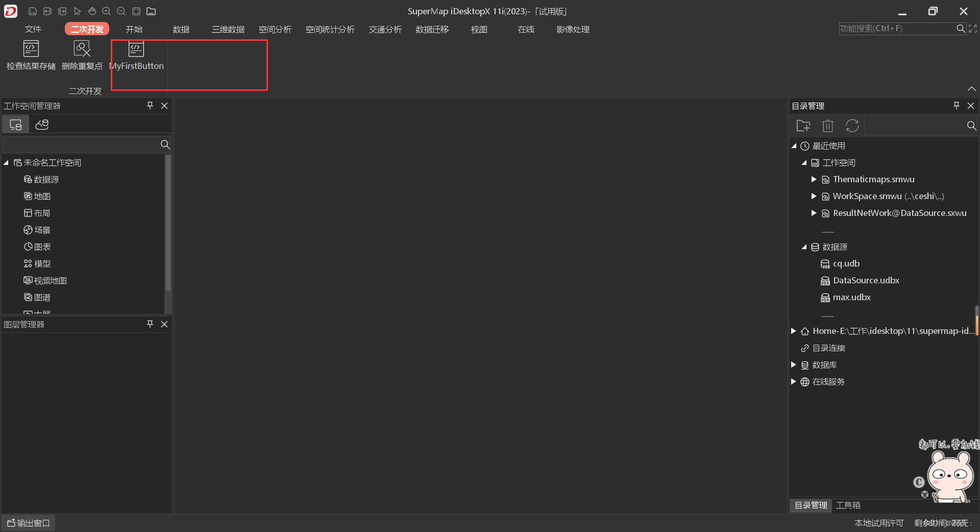Click the delete trash icon in 目录管理
This screenshot has height=532, width=980.
[x=828, y=126]
